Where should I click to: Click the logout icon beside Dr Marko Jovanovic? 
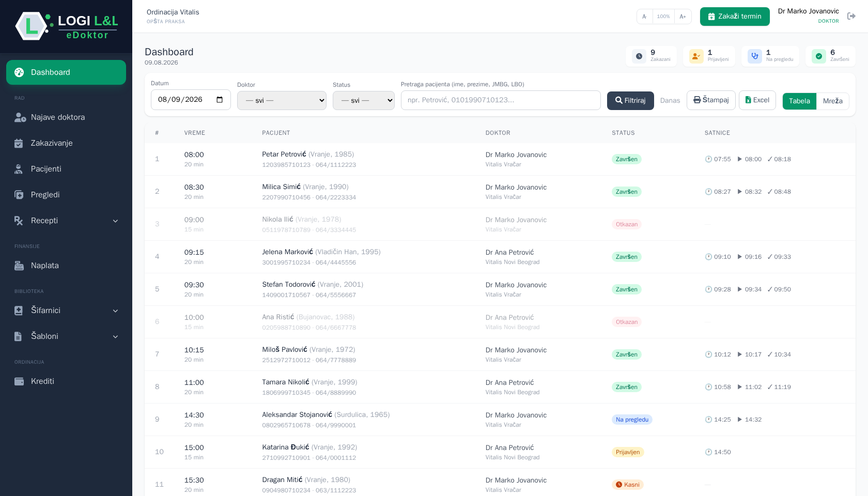point(851,16)
